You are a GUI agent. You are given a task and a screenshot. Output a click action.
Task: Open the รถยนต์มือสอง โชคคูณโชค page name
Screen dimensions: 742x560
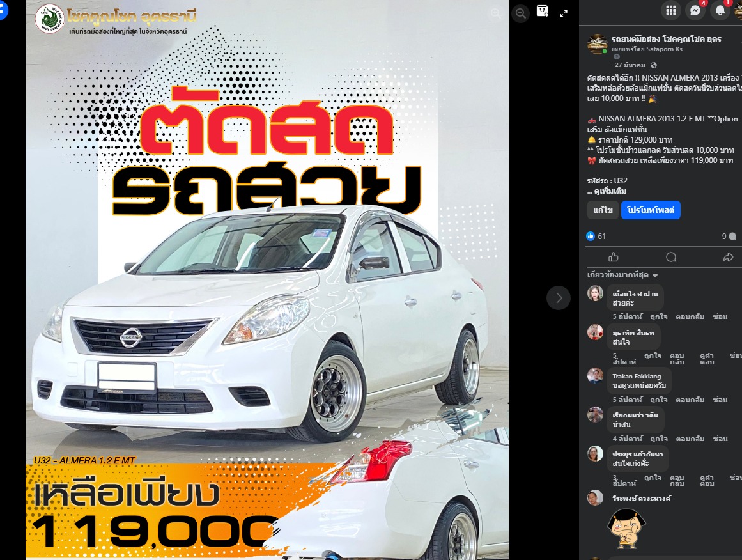point(667,39)
